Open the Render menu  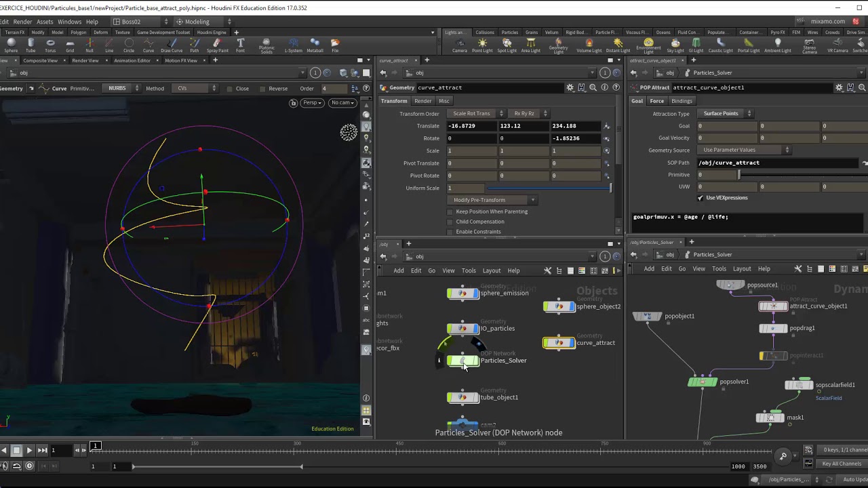point(22,22)
